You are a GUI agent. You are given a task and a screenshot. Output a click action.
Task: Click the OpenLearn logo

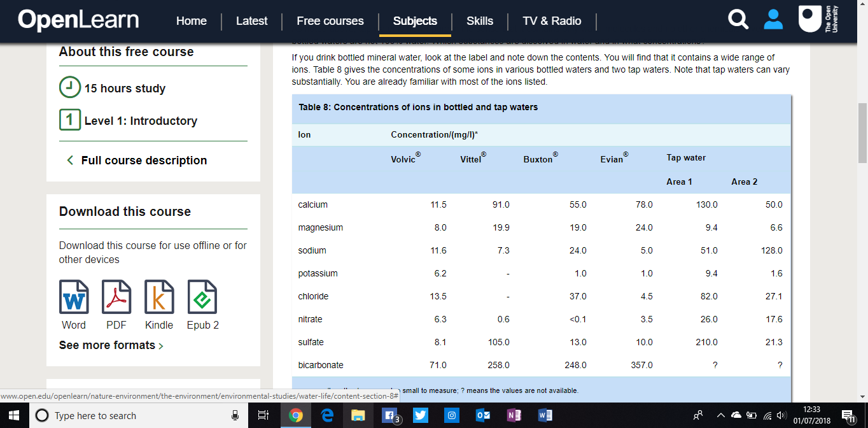[x=78, y=20]
